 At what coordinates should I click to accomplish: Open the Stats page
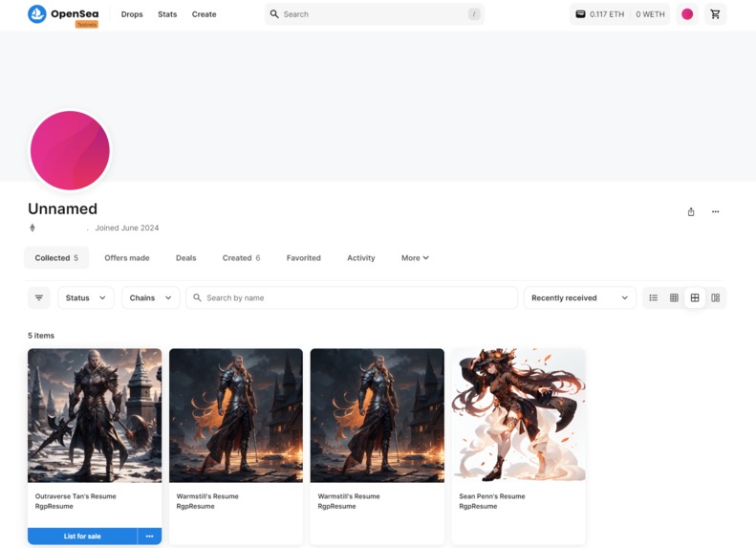[167, 14]
